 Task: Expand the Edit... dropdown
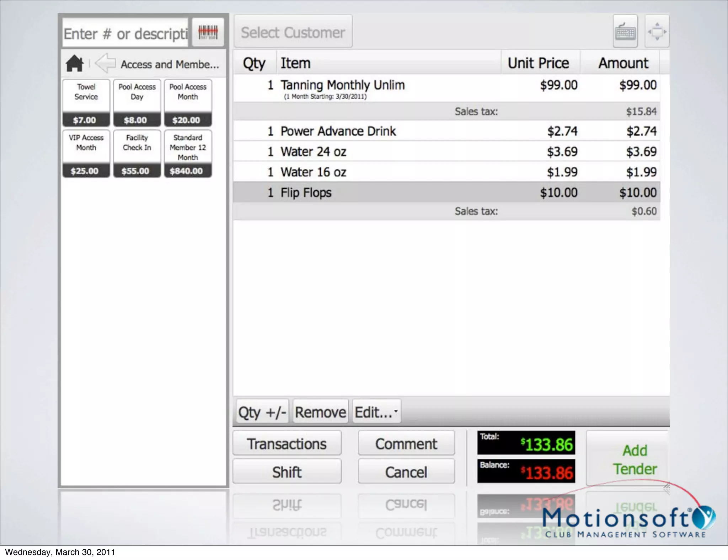[x=376, y=412]
